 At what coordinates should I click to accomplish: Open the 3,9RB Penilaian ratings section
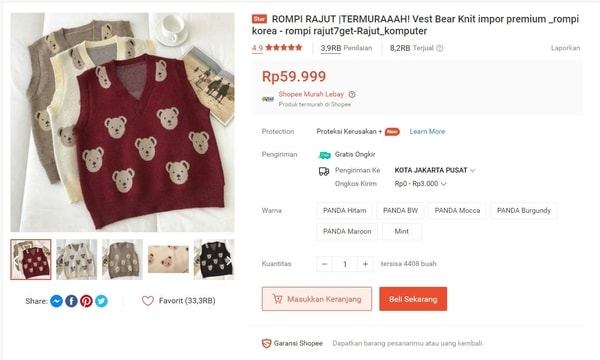pyautogui.click(x=346, y=48)
